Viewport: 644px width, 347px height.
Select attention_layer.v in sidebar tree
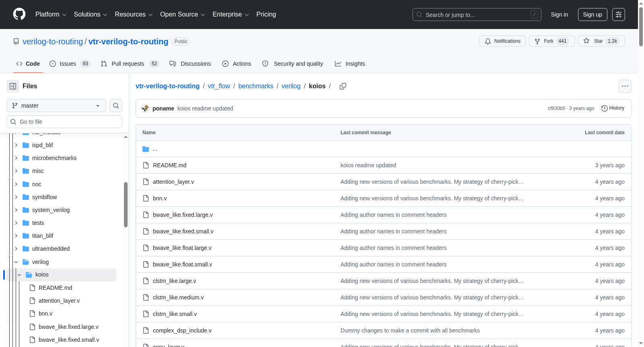point(59,301)
